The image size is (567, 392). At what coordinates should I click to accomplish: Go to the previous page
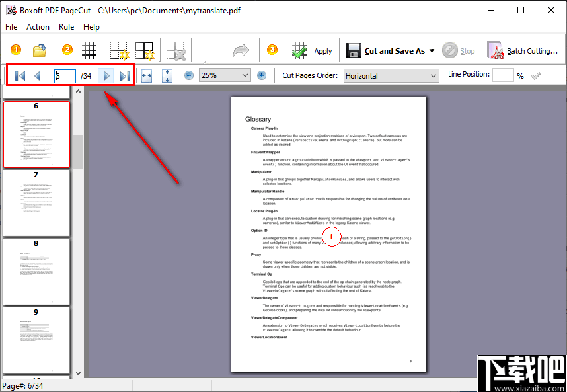[37, 76]
